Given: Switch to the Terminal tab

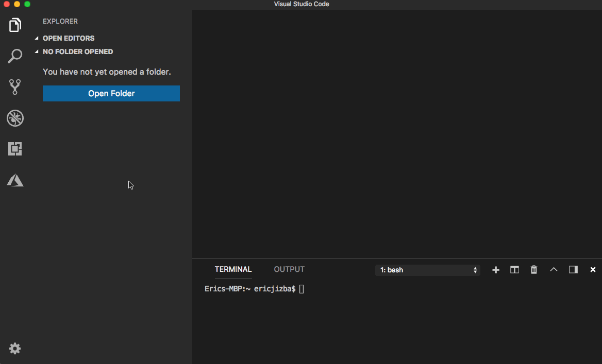Looking at the screenshot, I should tap(233, 269).
